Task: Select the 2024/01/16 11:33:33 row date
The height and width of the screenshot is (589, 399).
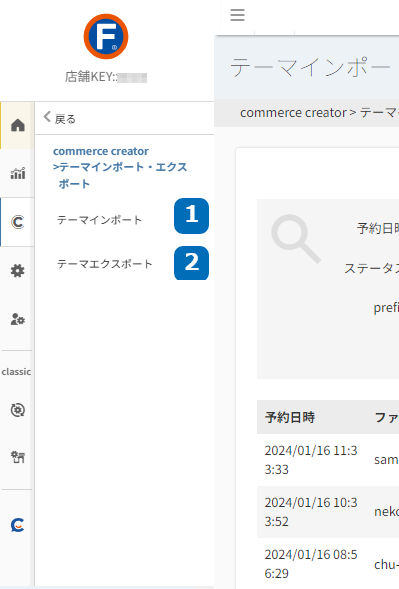Action: (x=311, y=460)
